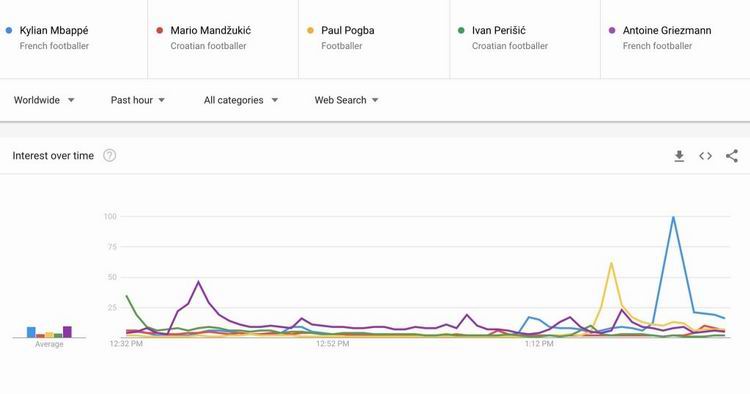This screenshot has width=750, height=394.
Task: Open the Past hour time range dropdown
Action: click(138, 100)
